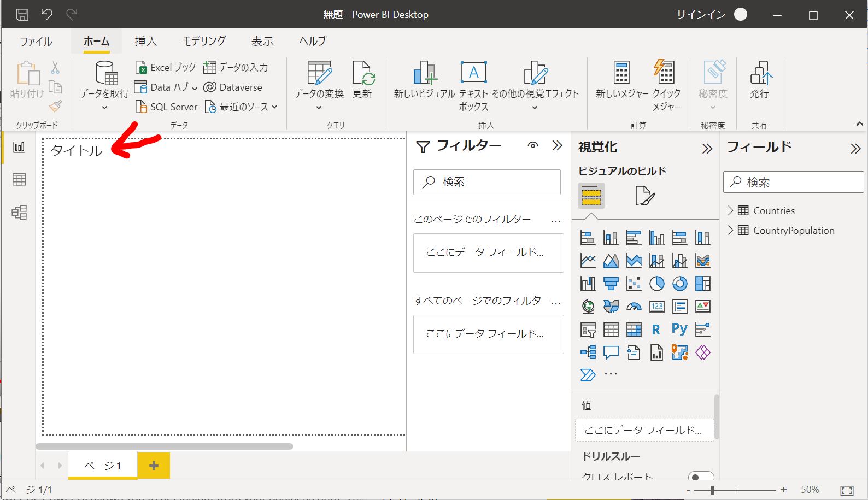The width and height of the screenshot is (868, 500).
Task: Select the card 123 visual
Action: 656,307
